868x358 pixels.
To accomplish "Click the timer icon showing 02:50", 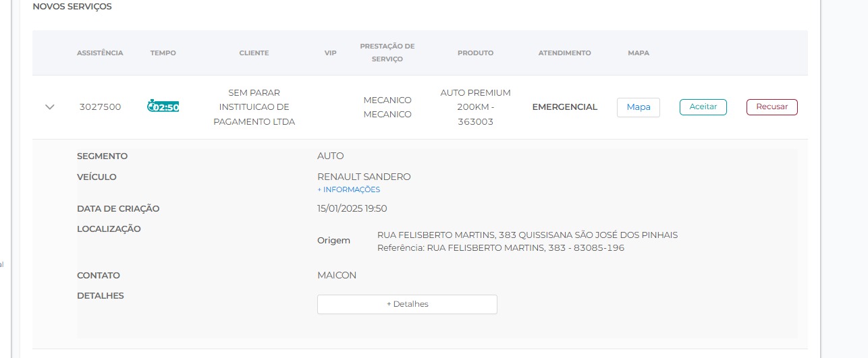I will (163, 107).
